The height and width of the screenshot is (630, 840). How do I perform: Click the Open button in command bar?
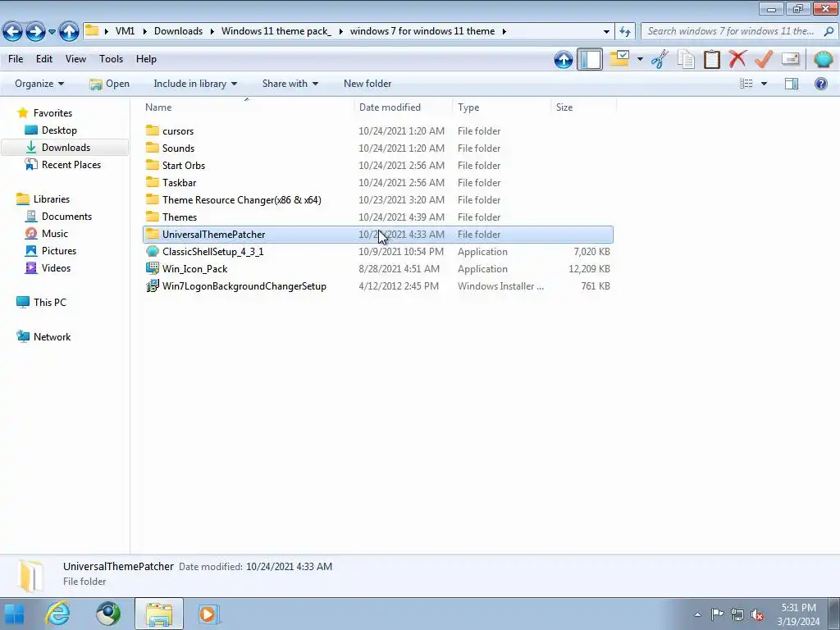(x=109, y=84)
